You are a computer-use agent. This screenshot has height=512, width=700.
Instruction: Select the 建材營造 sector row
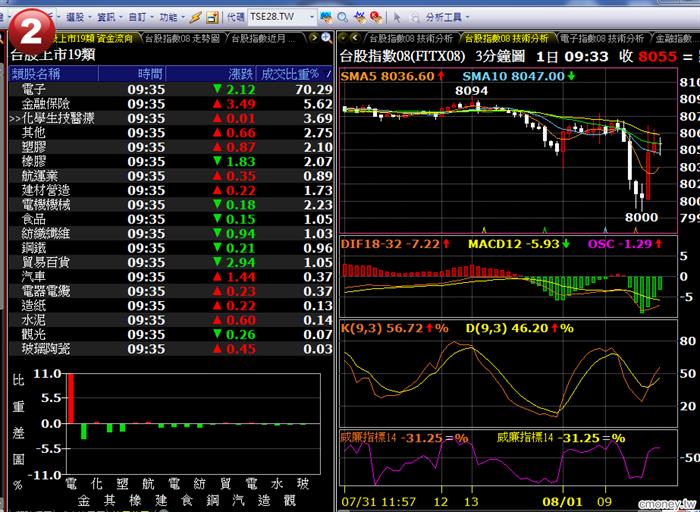[x=171, y=190]
